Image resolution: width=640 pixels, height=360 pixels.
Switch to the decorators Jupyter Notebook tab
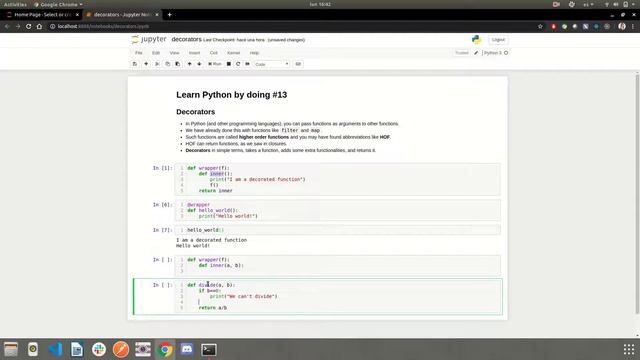(122, 15)
